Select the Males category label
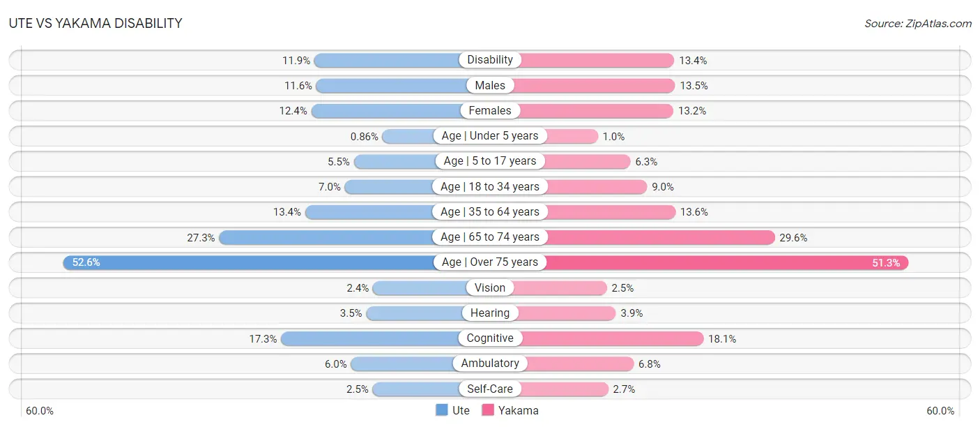The image size is (980, 427). tap(490, 85)
